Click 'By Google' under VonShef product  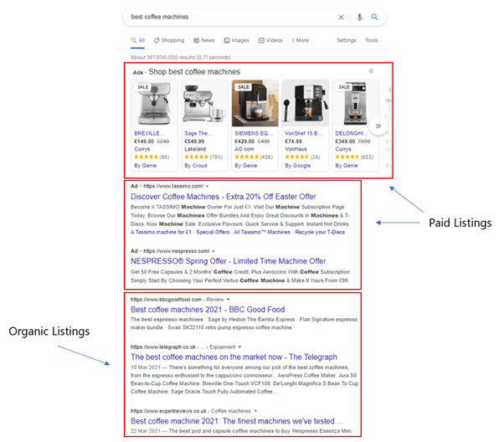coord(298,166)
